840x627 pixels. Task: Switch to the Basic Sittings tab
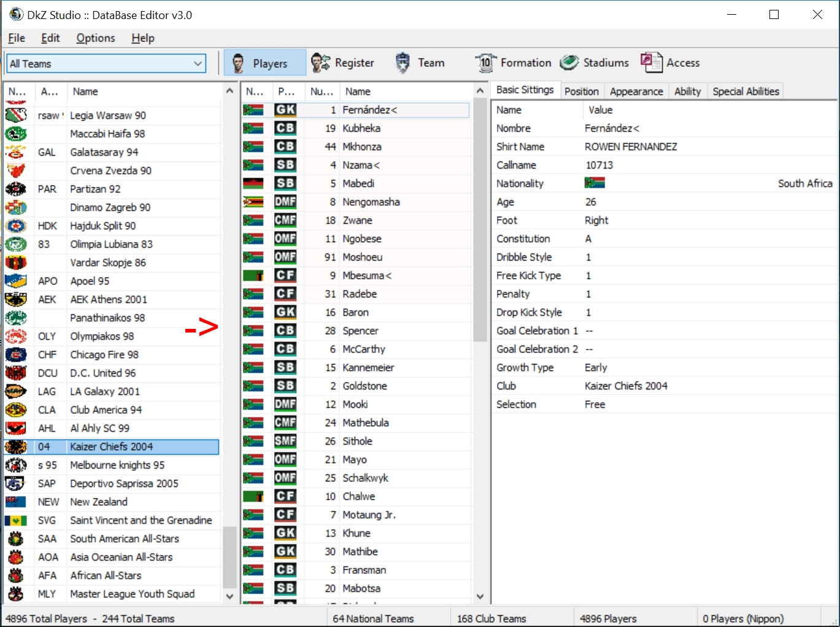click(525, 90)
